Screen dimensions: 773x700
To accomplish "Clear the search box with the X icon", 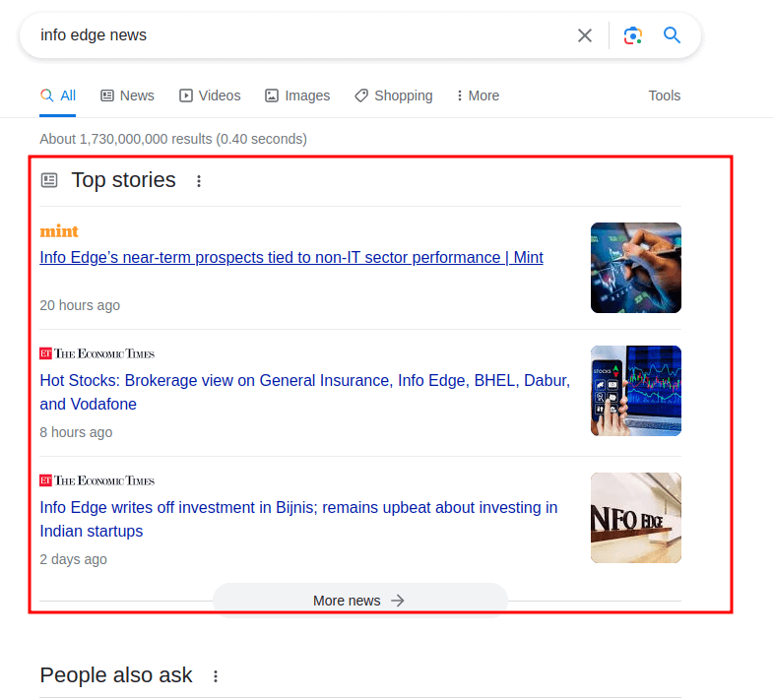I will [585, 35].
